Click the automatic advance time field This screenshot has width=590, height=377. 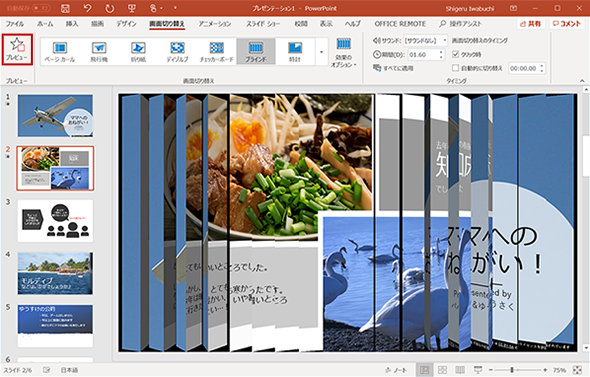pyautogui.click(x=523, y=68)
